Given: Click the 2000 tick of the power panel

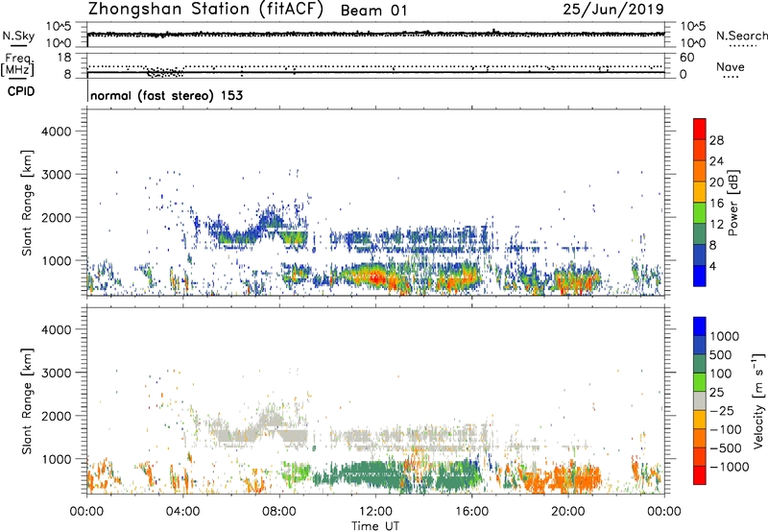Looking at the screenshot, I should tap(56, 217).
